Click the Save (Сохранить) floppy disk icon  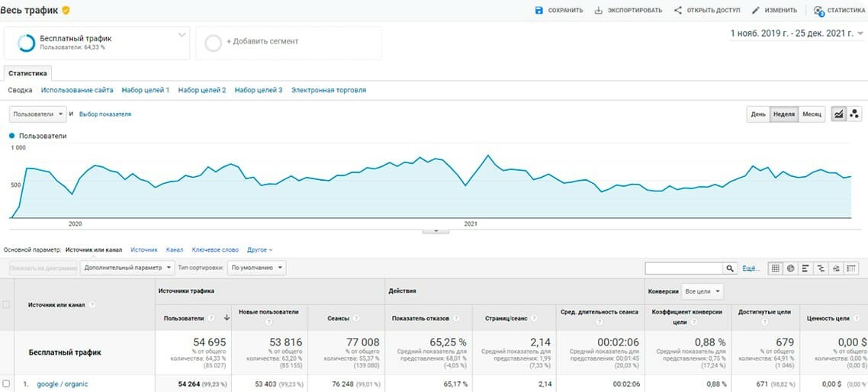[539, 11]
